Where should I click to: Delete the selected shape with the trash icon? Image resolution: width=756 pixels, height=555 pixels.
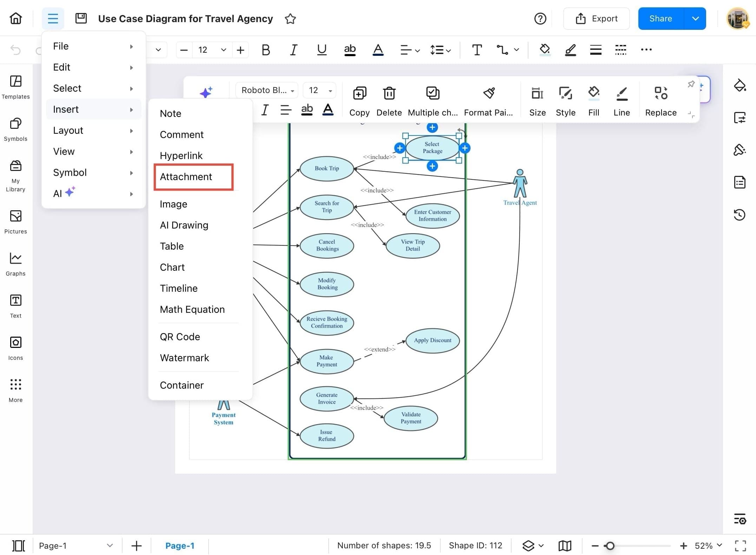click(x=389, y=93)
